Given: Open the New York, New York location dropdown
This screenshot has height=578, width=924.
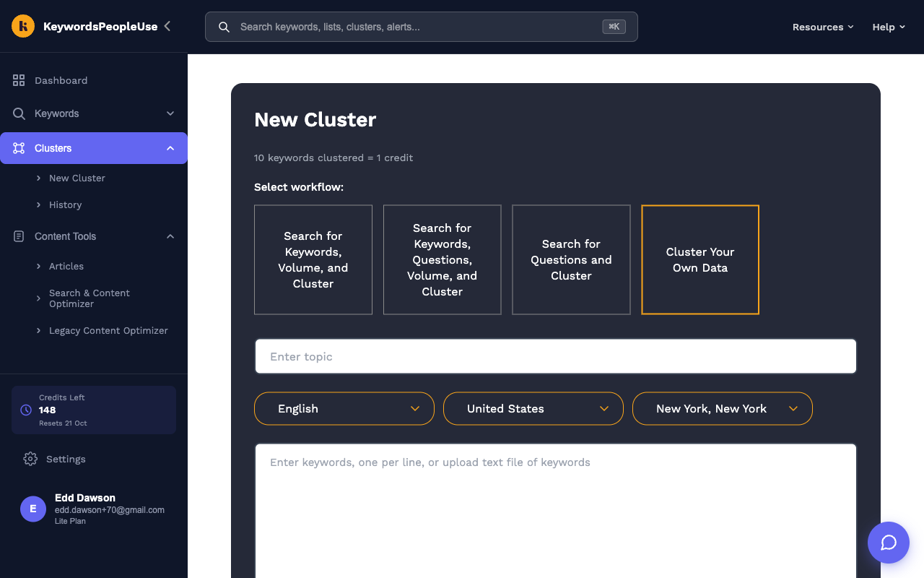Looking at the screenshot, I should click(723, 408).
